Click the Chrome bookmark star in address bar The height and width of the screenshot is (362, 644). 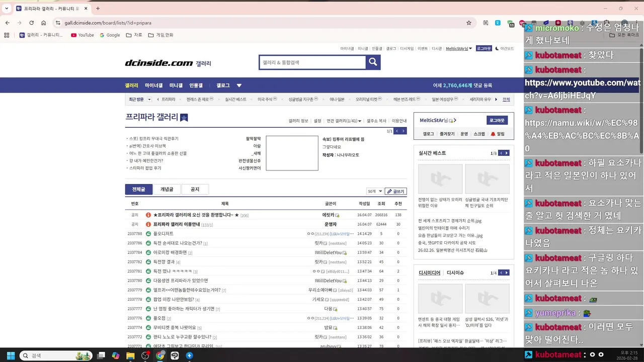(469, 23)
